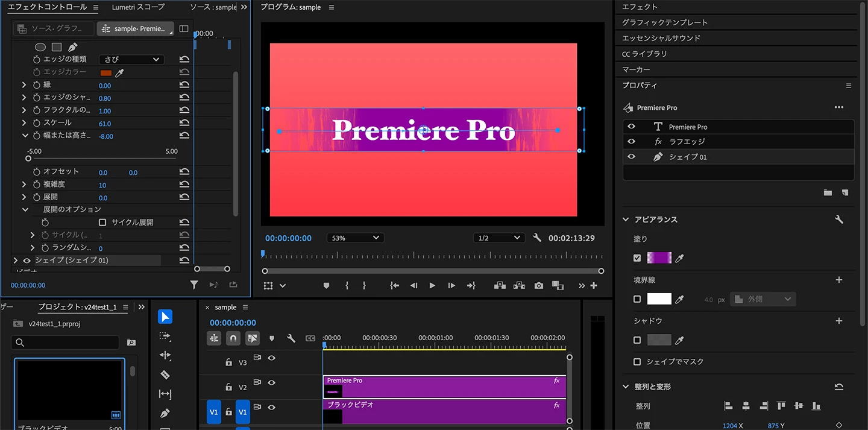
Task: Click the 塗り purple fill swatch
Action: pos(659,258)
